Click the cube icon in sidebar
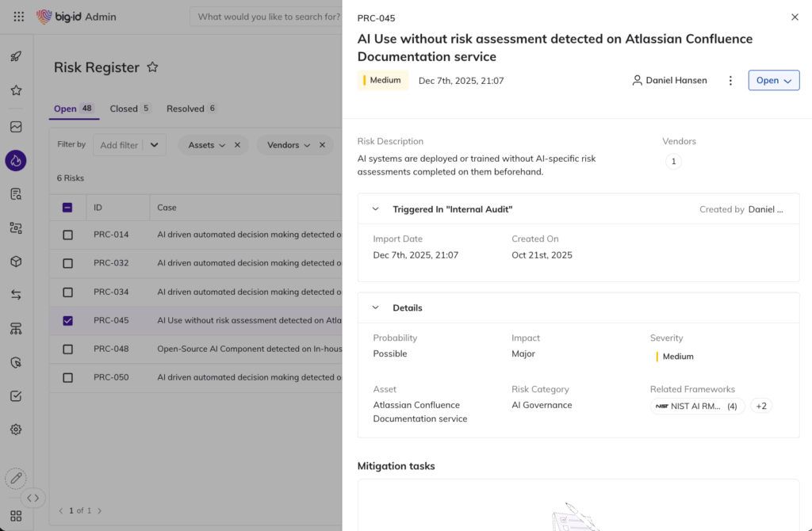The image size is (812, 531). [16, 262]
